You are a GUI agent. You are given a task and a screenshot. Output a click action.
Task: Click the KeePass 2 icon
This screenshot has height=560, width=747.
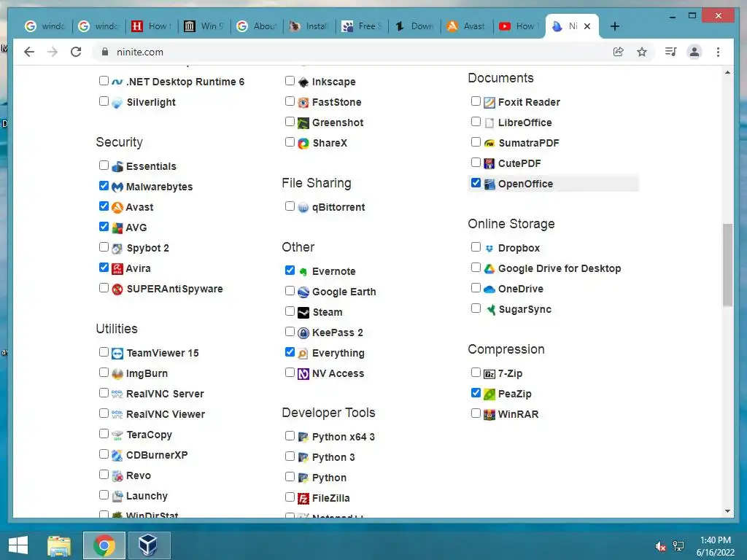(303, 332)
